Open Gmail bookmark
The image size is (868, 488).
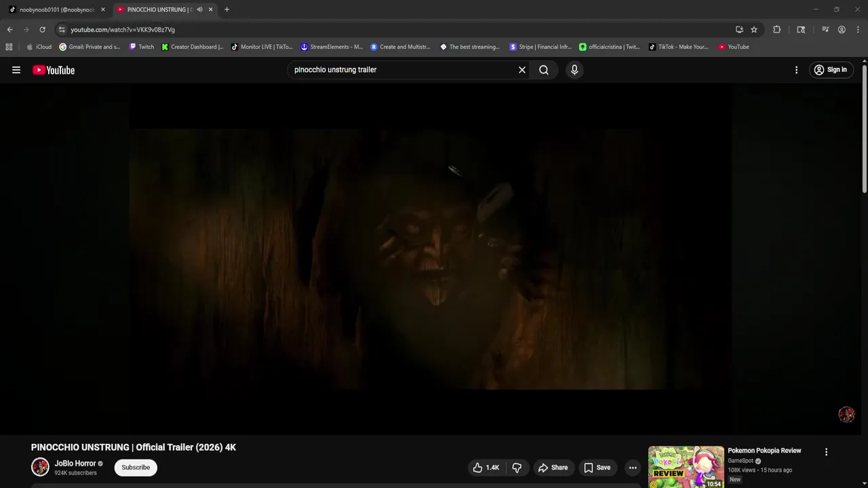coord(90,47)
